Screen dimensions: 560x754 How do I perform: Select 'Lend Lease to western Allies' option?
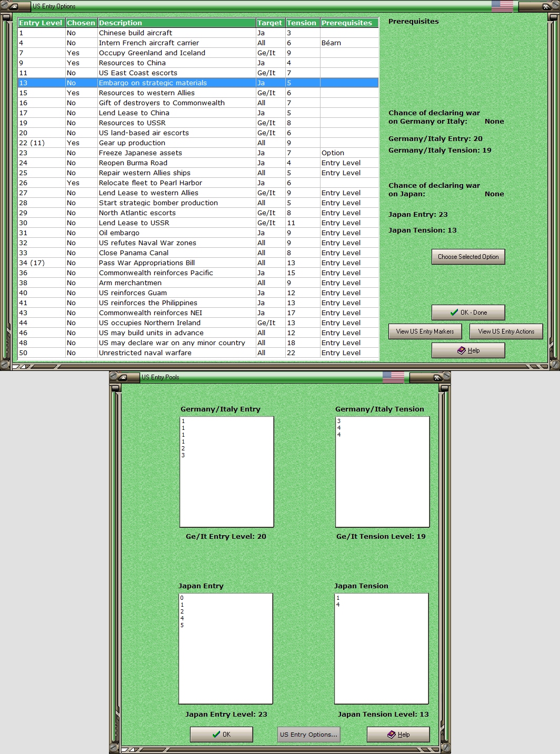point(198,193)
